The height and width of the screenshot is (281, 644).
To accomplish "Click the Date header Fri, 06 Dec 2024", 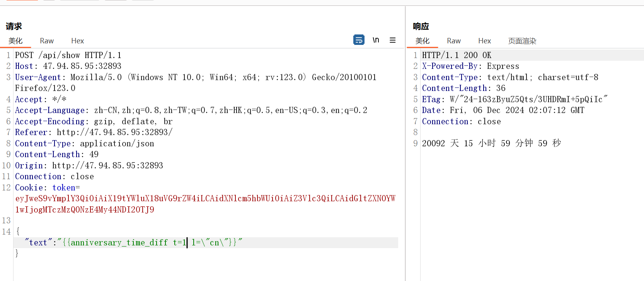I will [x=503, y=110].
